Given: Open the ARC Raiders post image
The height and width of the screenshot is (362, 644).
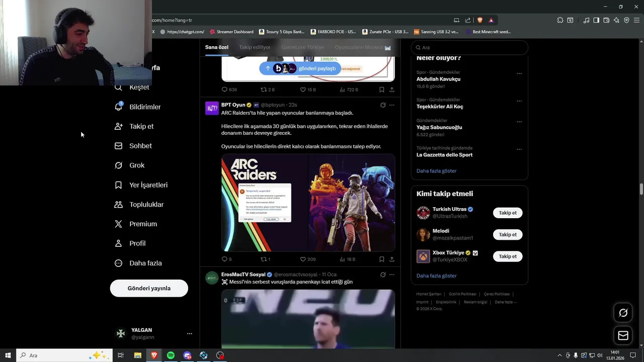Looking at the screenshot, I should point(308,203).
